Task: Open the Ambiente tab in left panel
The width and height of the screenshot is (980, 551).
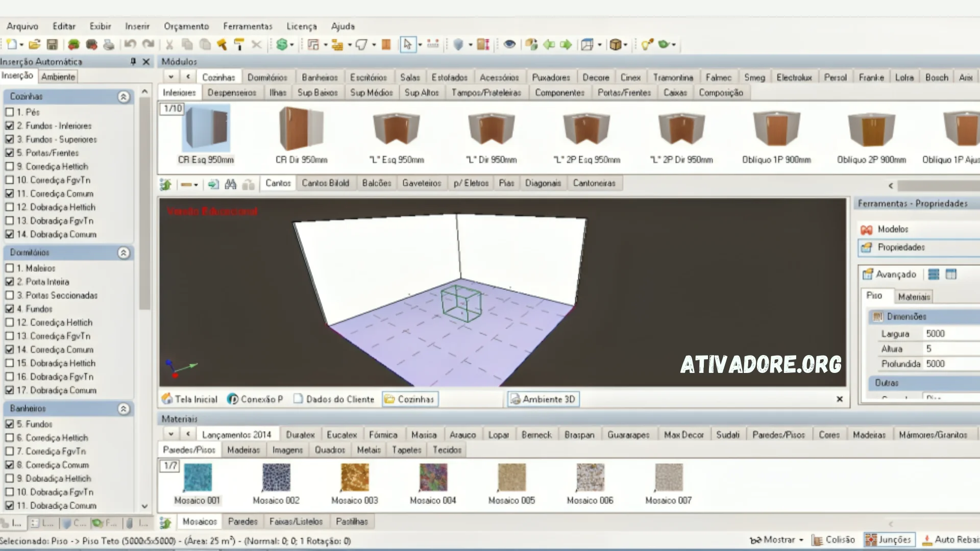Action: click(x=58, y=77)
